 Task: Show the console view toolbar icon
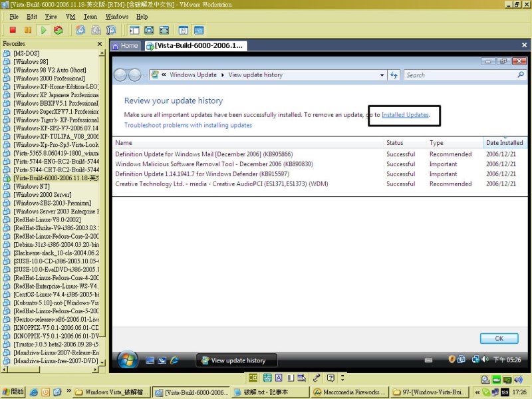tap(199, 30)
